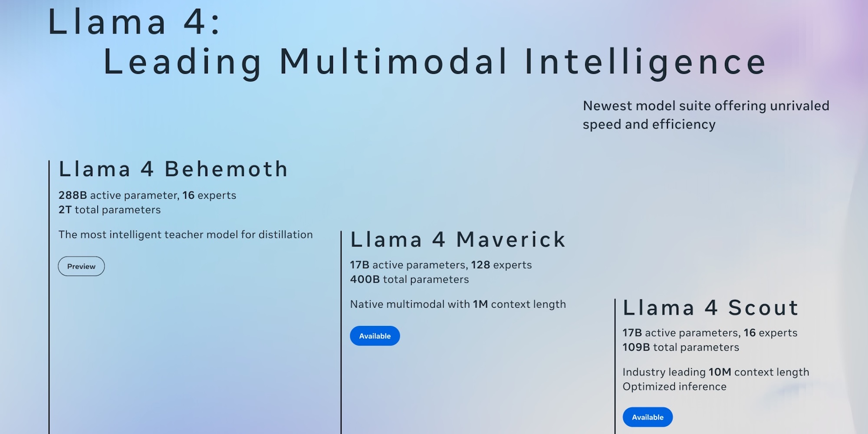This screenshot has height=434, width=868.
Task: Click '288B active parameter, 16 experts' line
Action: click(147, 195)
